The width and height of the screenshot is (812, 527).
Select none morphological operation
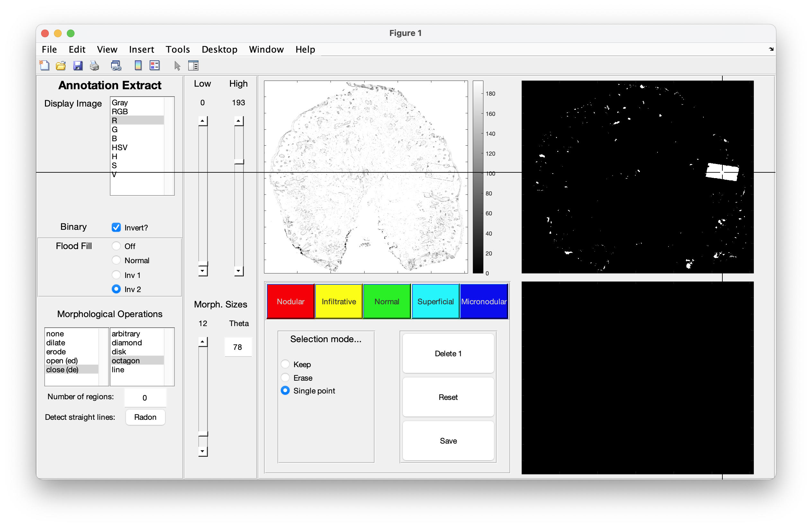coord(72,334)
